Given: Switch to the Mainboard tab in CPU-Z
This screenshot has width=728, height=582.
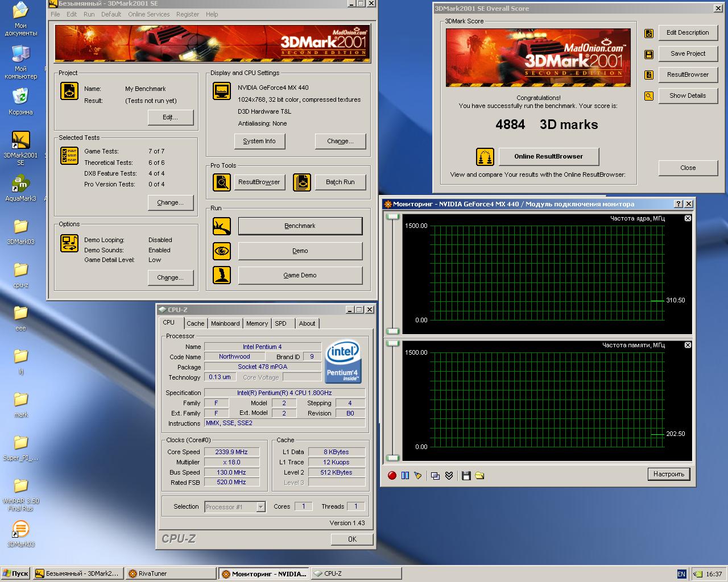Looking at the screenshot, I should [225, 323].
